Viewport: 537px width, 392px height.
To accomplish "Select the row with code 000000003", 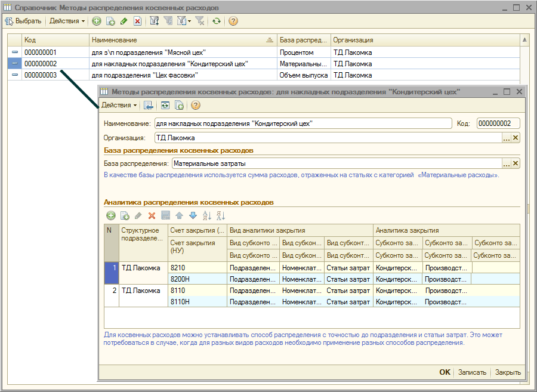I will 41,75.
